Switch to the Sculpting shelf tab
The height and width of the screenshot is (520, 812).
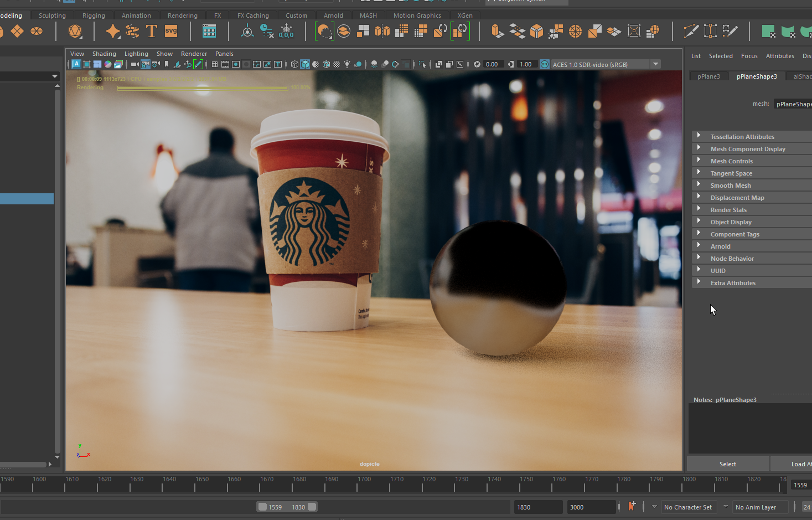click(52, 16)
